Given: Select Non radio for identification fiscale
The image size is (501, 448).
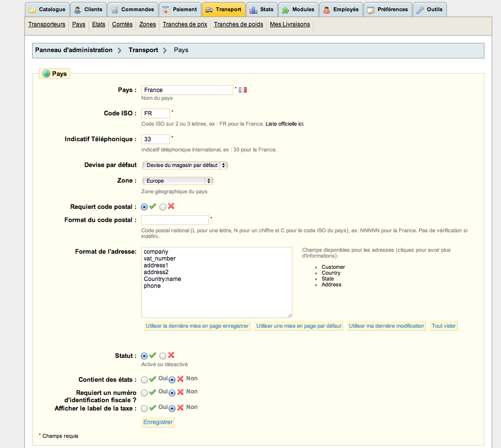Looking at the screenshot, I should tap(172, 393).
